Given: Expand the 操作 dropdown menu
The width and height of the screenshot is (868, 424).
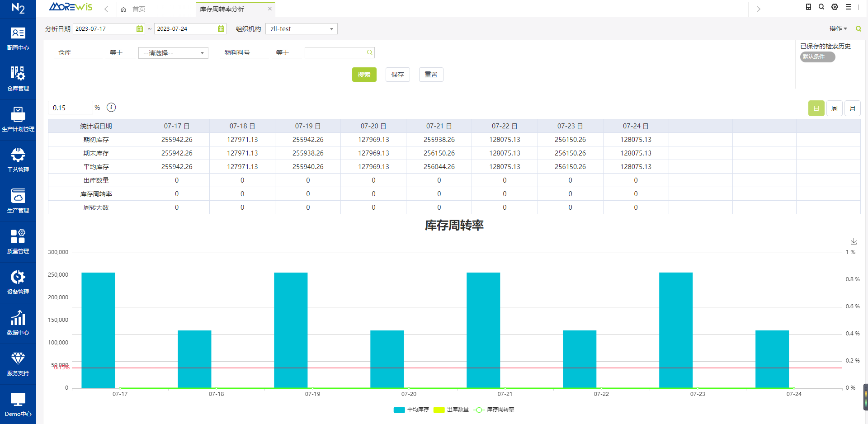Looking at the screenshot, I should tap(838, 28).
